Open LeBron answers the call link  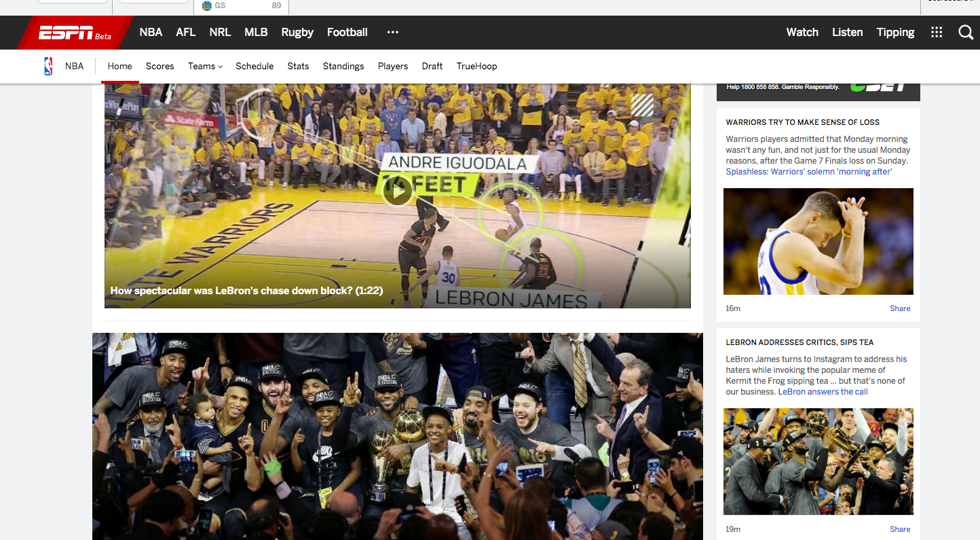[823, 392]
